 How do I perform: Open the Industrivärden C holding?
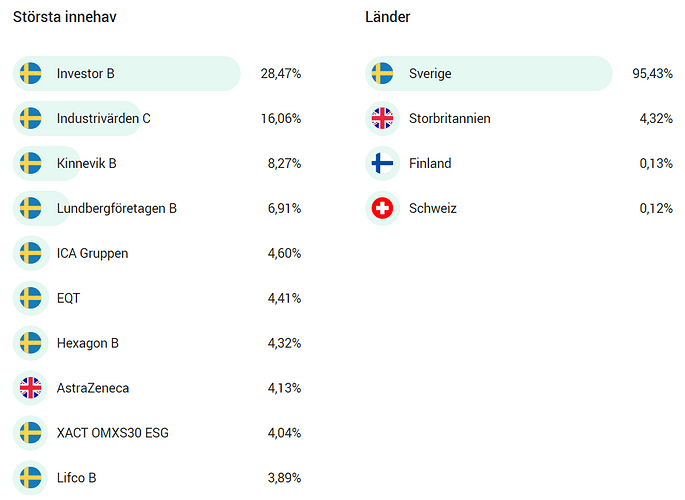[x=104, y=118]
